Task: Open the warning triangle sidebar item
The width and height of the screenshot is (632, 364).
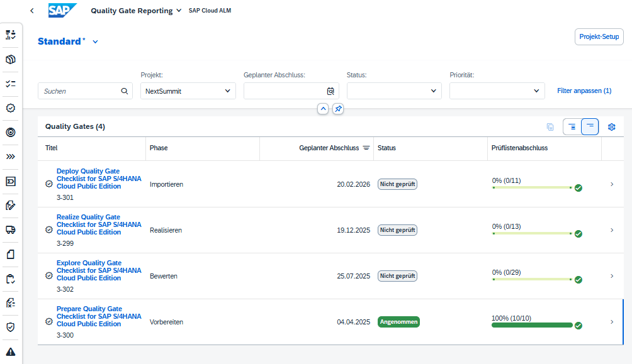Action: point(11,352)
